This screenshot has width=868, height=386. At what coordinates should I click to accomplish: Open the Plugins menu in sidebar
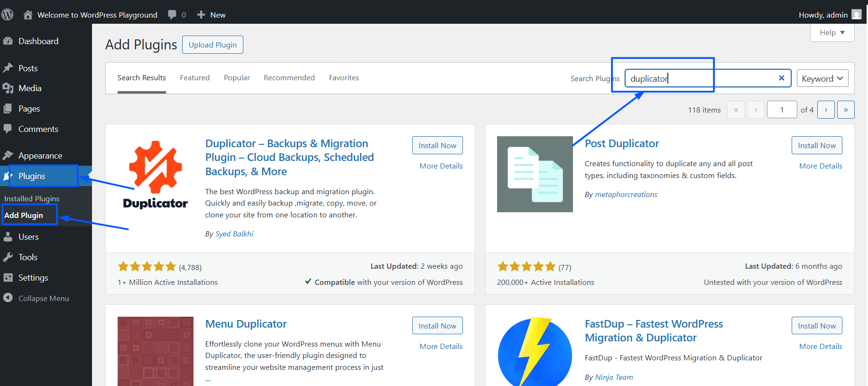point(46,176)
